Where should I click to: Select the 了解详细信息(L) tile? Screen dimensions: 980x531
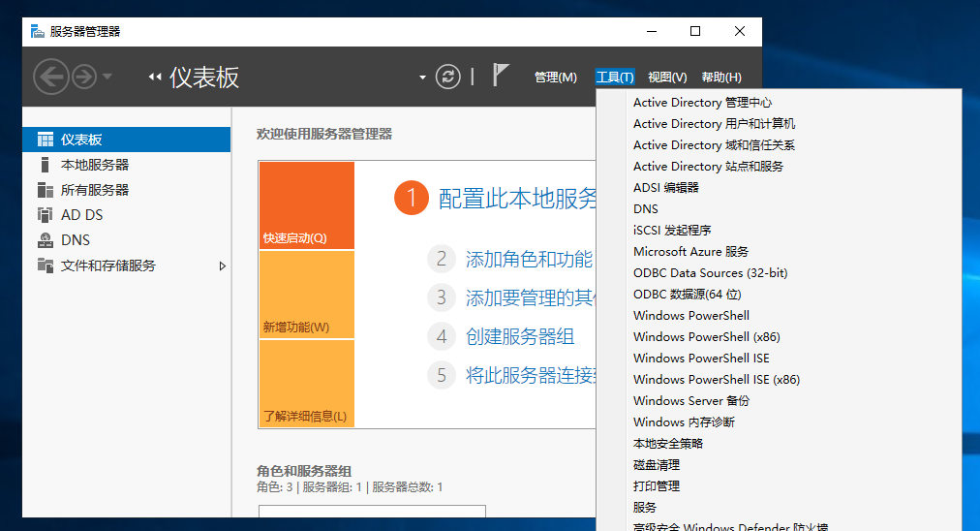click(306, 384)
